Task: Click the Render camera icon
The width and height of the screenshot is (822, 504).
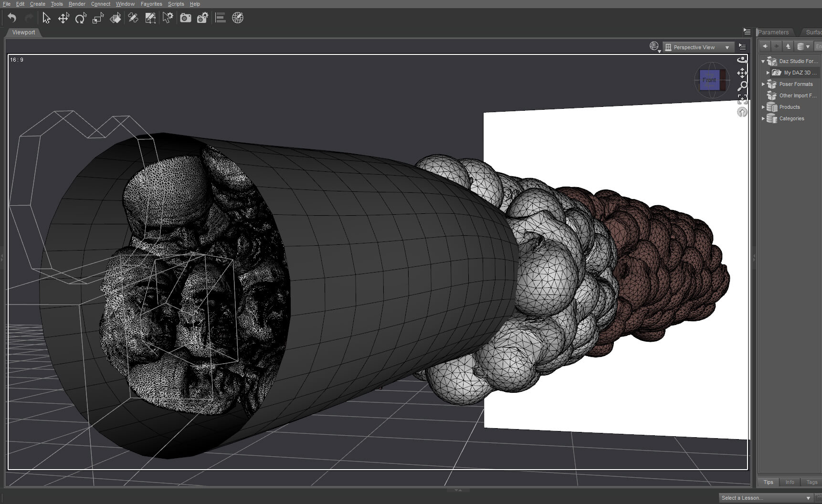Action: click(185, 18)
